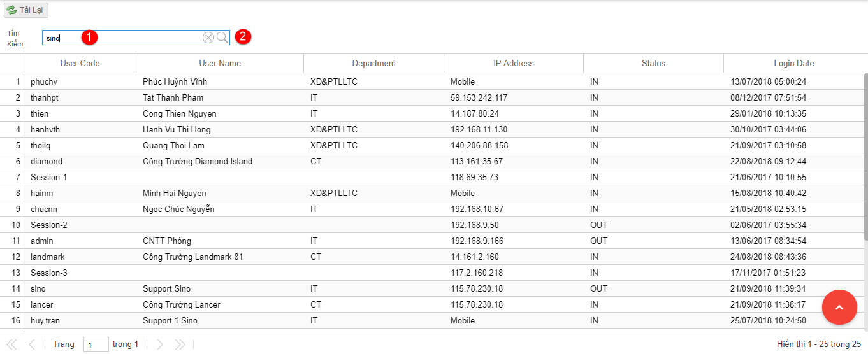The width and height of the screenshot is (868, 354).
Task: Go to the previous page
Action: click(32, 344)
